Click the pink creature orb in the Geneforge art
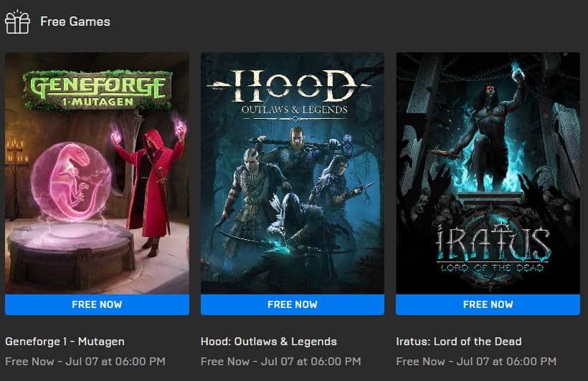588x381 pixels. coord(70,181)
